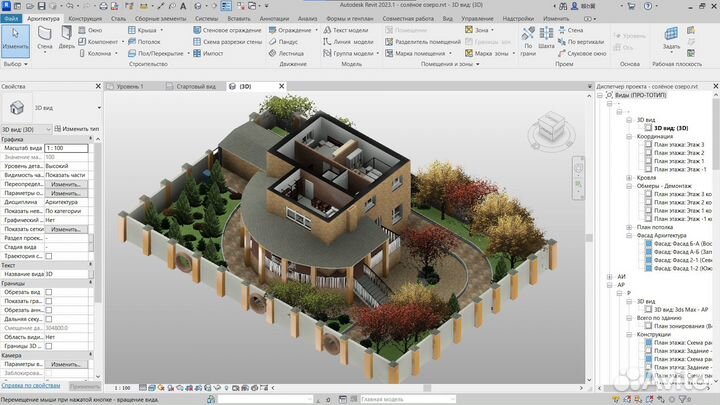Toggle Дальняя секущая checkbox

[49, 319]
